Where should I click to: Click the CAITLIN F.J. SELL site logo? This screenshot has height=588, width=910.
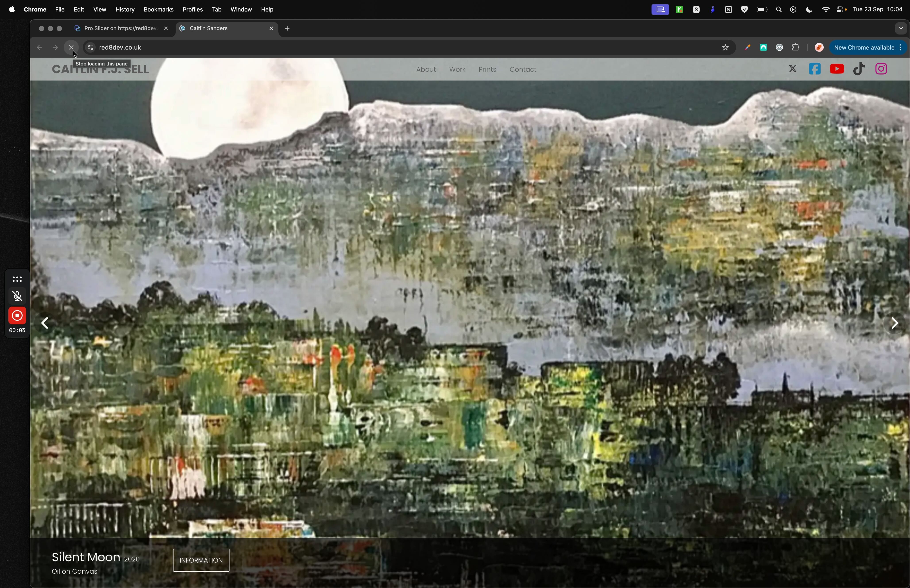coord(100,69)
